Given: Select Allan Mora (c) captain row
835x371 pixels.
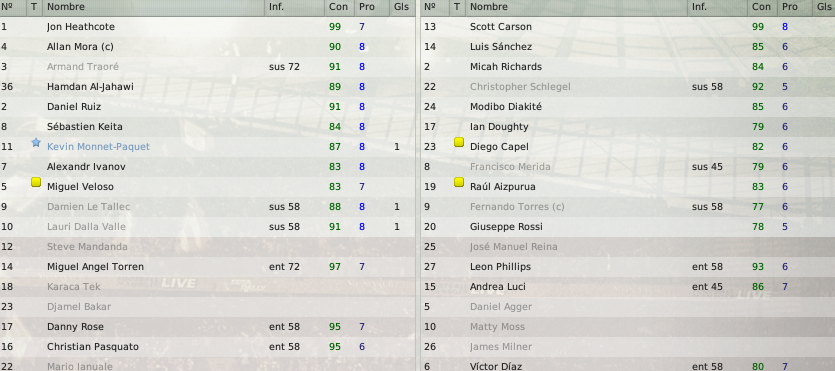Looking at the screenshot, I should click(207, 47).
